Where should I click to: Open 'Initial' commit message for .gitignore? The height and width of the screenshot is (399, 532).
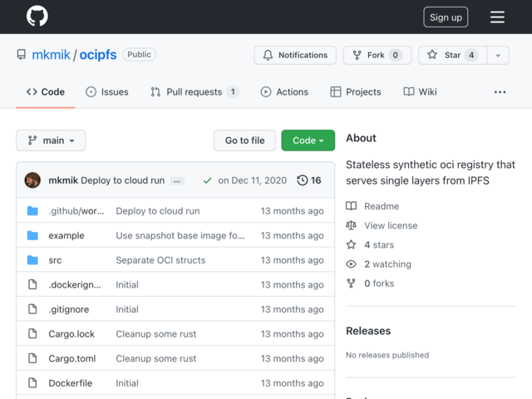[x=127, y=309]
